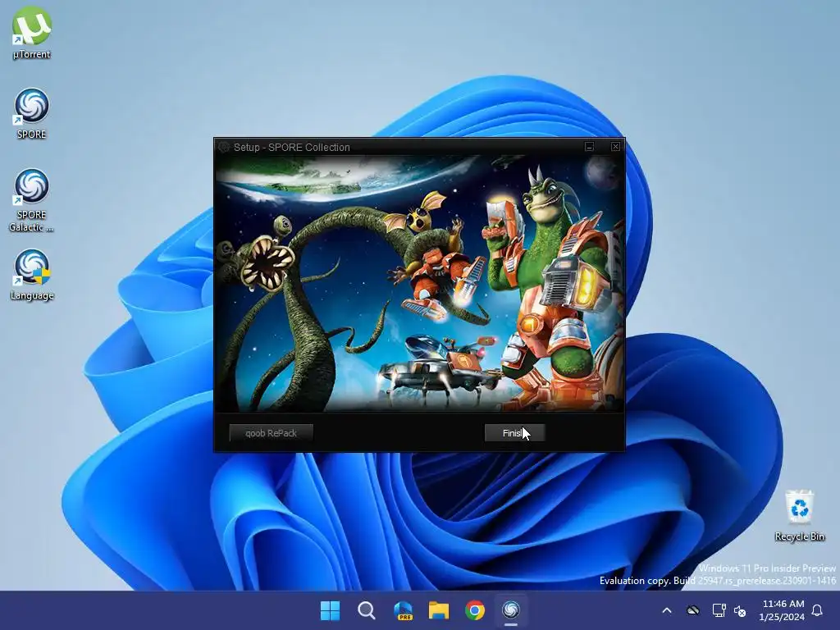The width and height of the screenshot is (840, 630).
Task: Open the clock and date flyout
Action: (x=782, y=610)
